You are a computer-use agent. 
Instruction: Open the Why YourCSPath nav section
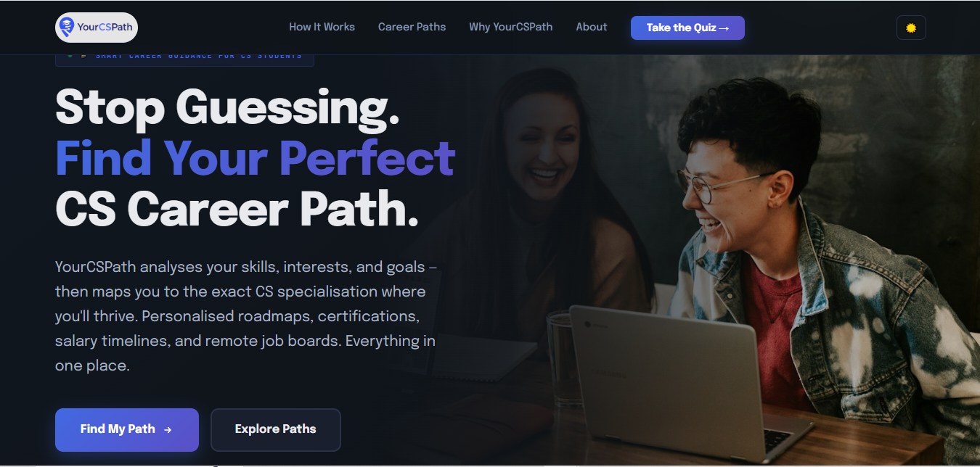510,27
